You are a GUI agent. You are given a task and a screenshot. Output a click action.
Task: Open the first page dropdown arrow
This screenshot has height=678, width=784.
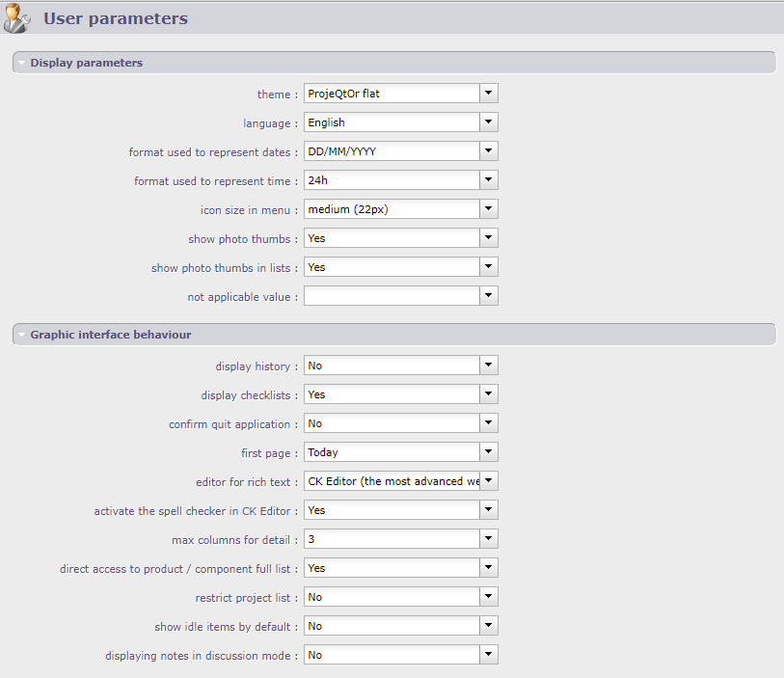tap(489, 452)
